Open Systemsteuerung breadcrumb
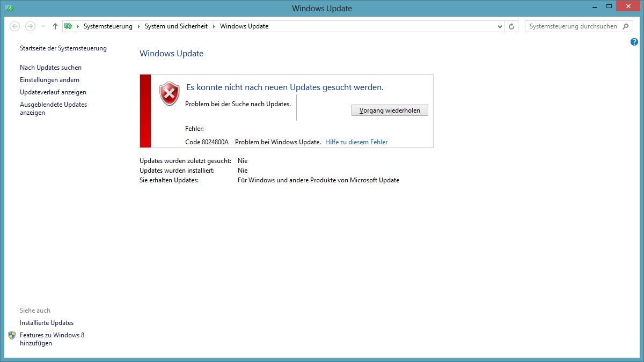 (108, 26)
